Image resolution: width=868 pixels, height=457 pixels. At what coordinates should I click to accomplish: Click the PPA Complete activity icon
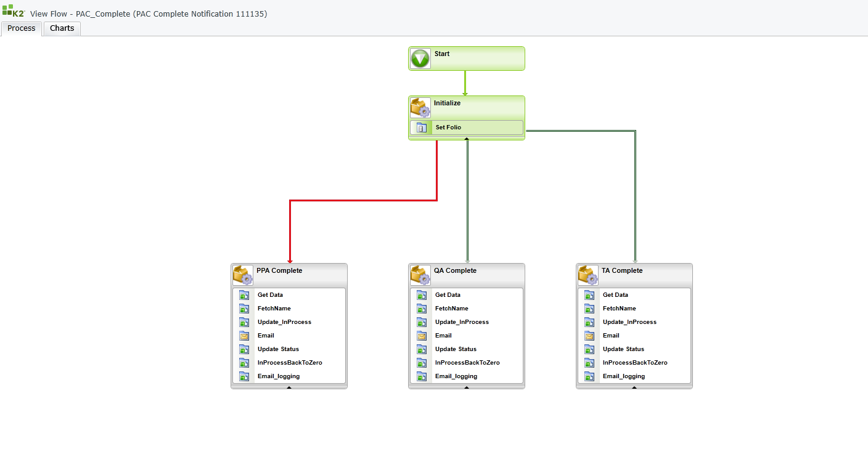(x=243, y=275)
